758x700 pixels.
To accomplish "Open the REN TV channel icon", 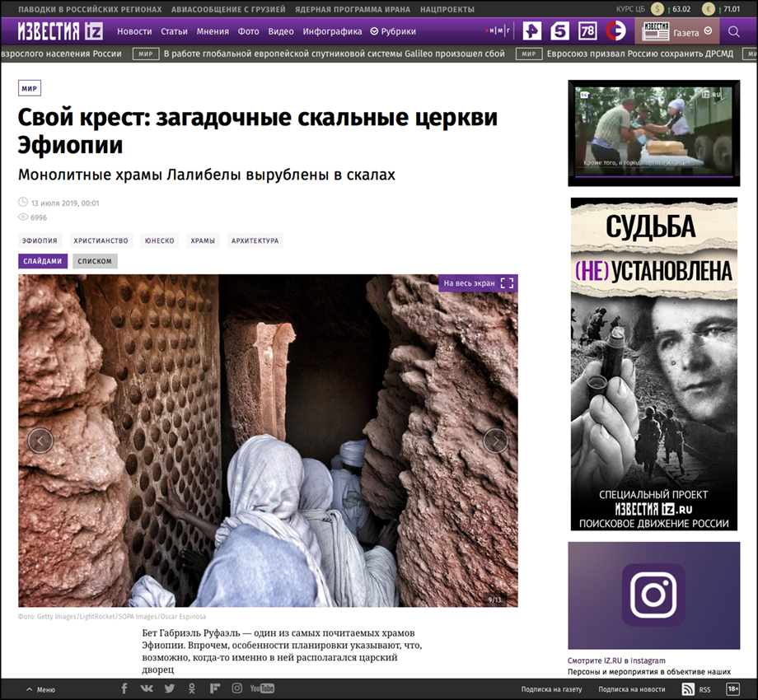I will (x=532, y=31).
